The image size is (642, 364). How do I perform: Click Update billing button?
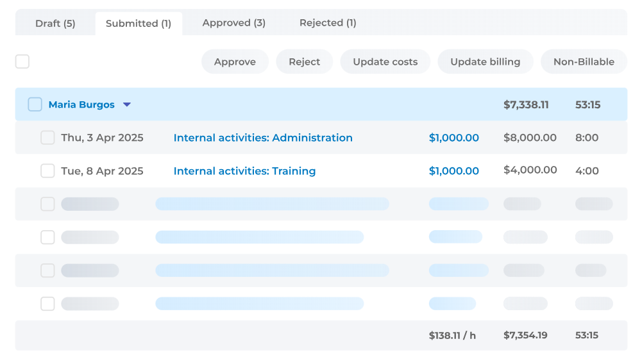click(x=485, y=62)
